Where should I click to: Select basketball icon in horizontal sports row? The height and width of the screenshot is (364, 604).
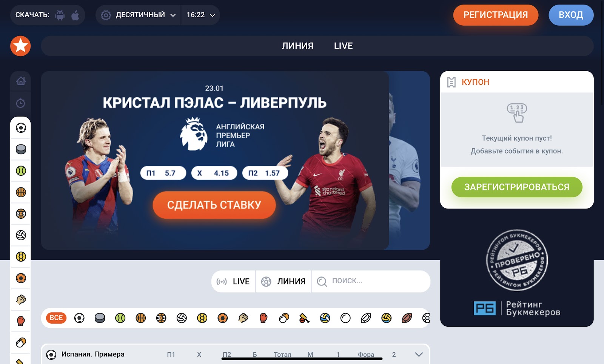pyautogui.click(x=141, y=318)
